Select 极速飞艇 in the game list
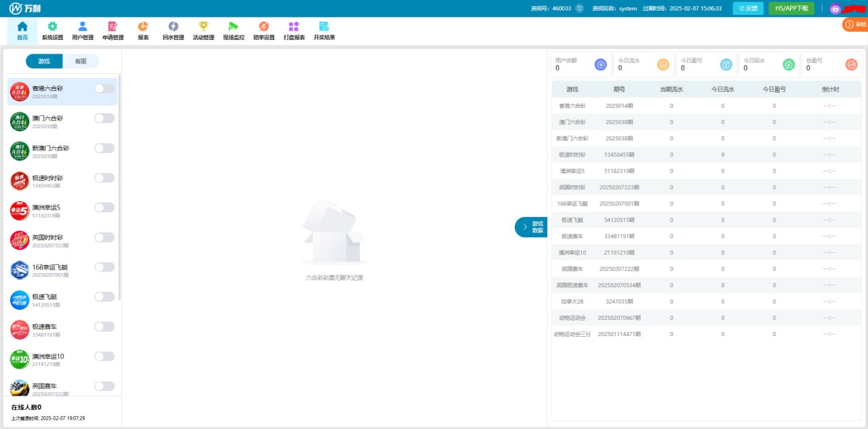 tap(62, 300)
